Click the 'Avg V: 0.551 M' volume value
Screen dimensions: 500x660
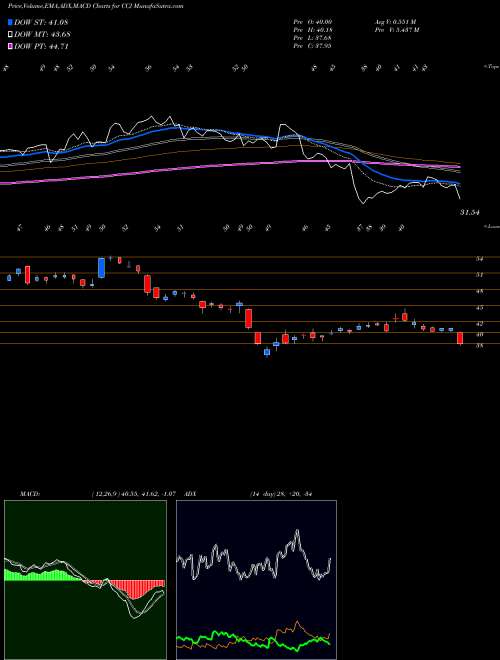click(394, 22)
